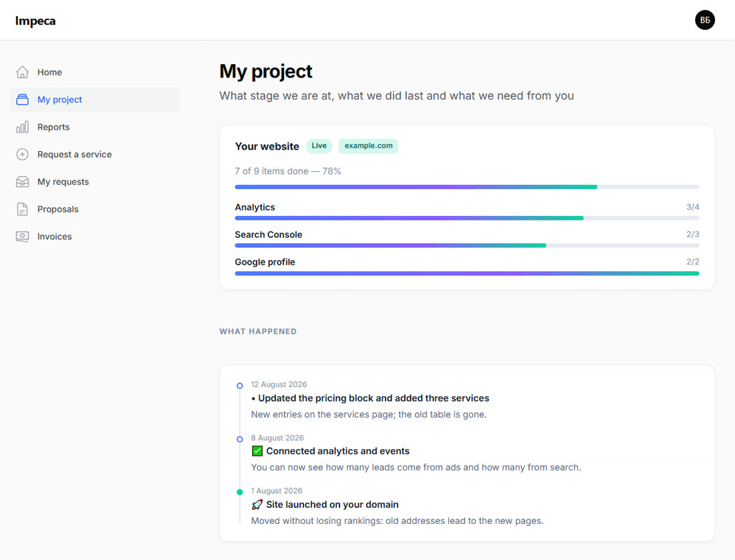Click the "Analytics" row label
The height and width of the screenshot is (560, 735).
coord(255,207)
